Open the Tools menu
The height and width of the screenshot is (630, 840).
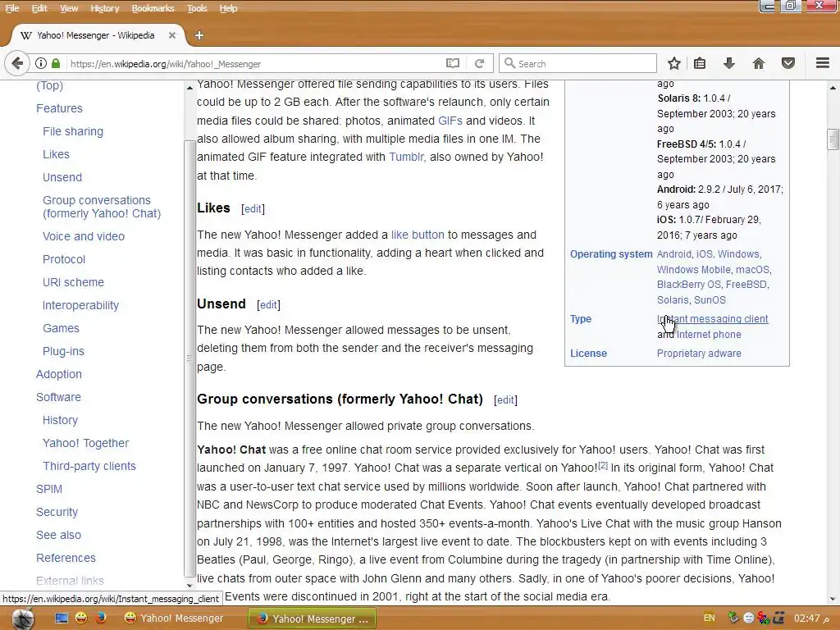[197, 8]
